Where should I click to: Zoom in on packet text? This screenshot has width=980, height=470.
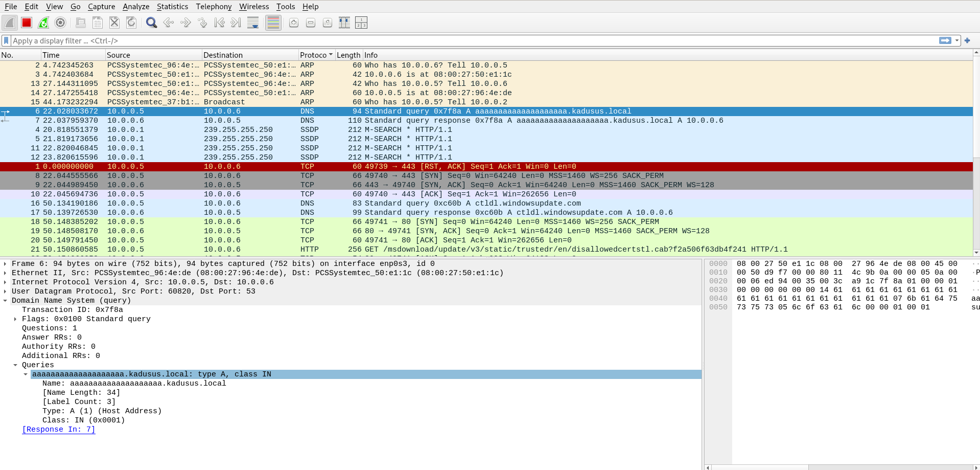coord(294,23)
